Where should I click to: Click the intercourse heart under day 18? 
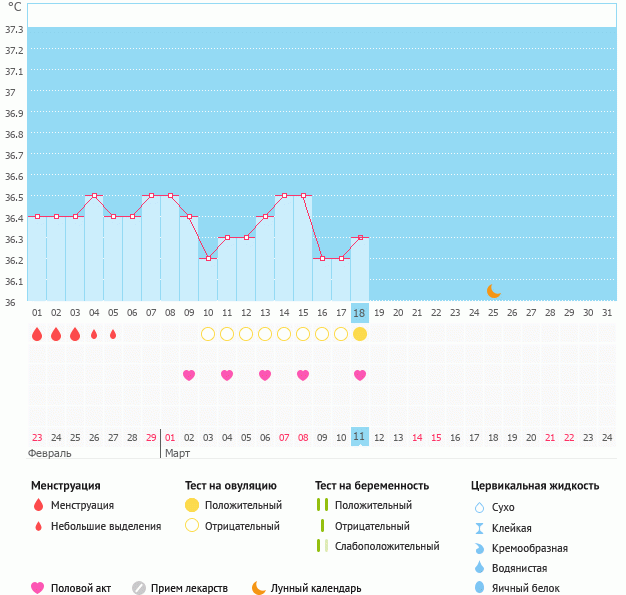point(360,375)
